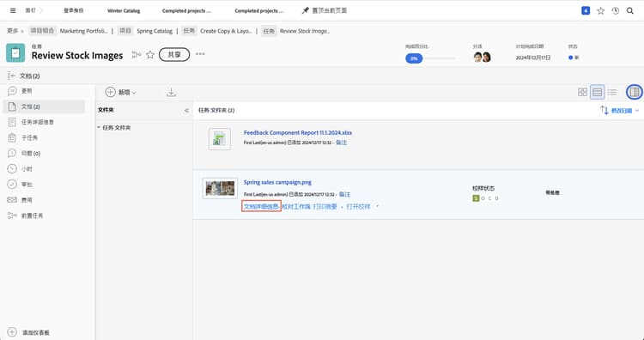Click the assigned users avatars

point(483,57)
